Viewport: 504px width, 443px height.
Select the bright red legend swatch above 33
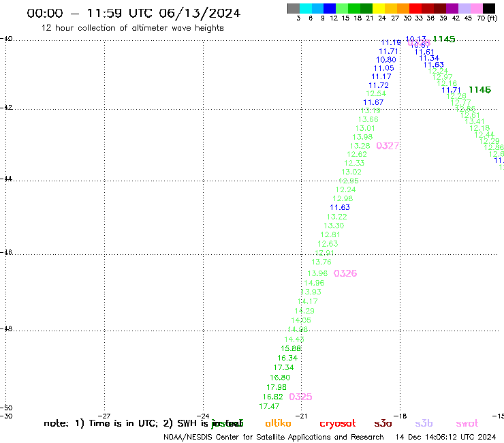click(x=415, y=8)
